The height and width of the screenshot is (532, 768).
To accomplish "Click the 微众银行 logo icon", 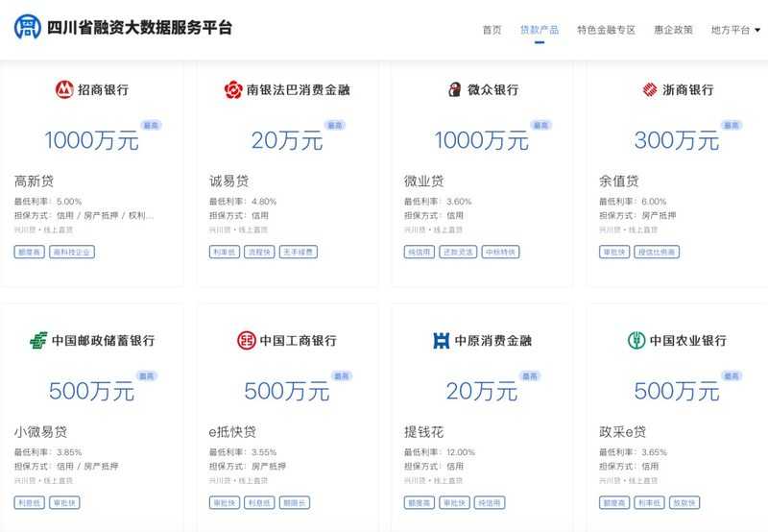I will 454,89.
